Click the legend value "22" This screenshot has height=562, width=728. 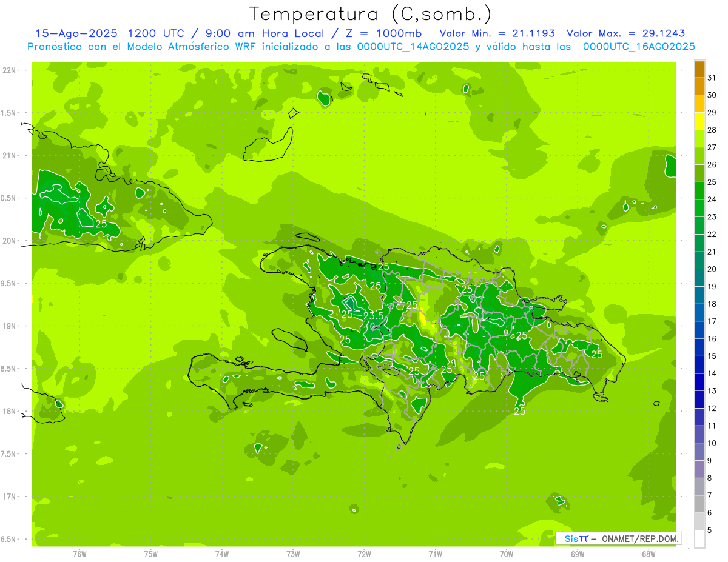(x=712, y=234)
